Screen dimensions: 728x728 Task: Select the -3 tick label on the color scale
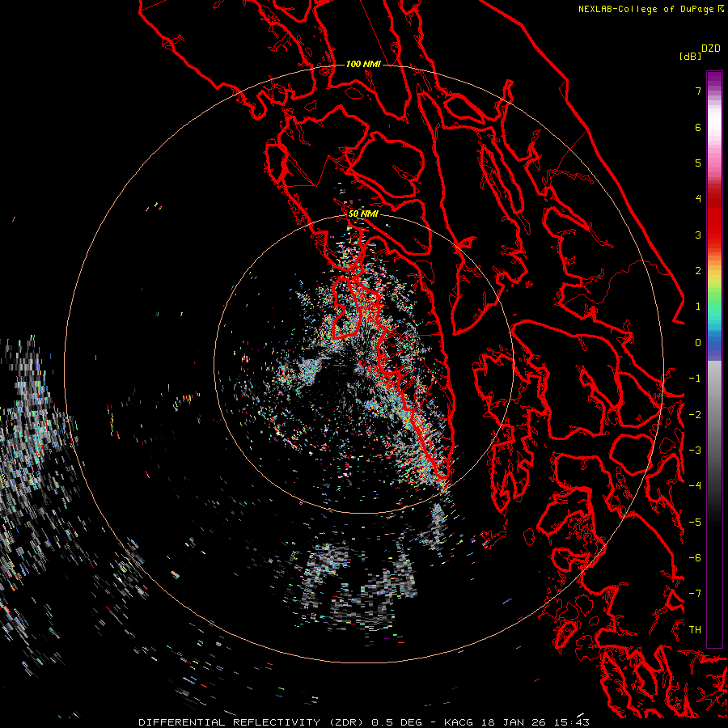[x=695, y=450]
